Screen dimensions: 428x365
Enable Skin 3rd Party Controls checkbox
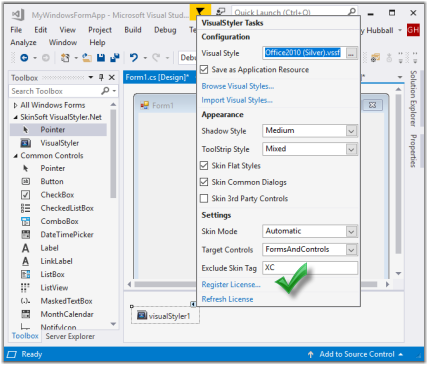click(204, 198)
